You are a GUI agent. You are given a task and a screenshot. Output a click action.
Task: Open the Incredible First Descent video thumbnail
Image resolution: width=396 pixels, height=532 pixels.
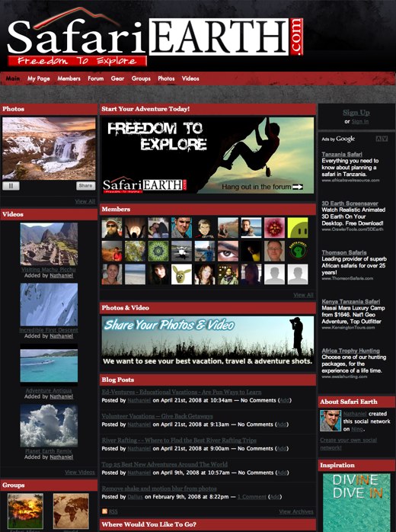click(x=49, y=305)
